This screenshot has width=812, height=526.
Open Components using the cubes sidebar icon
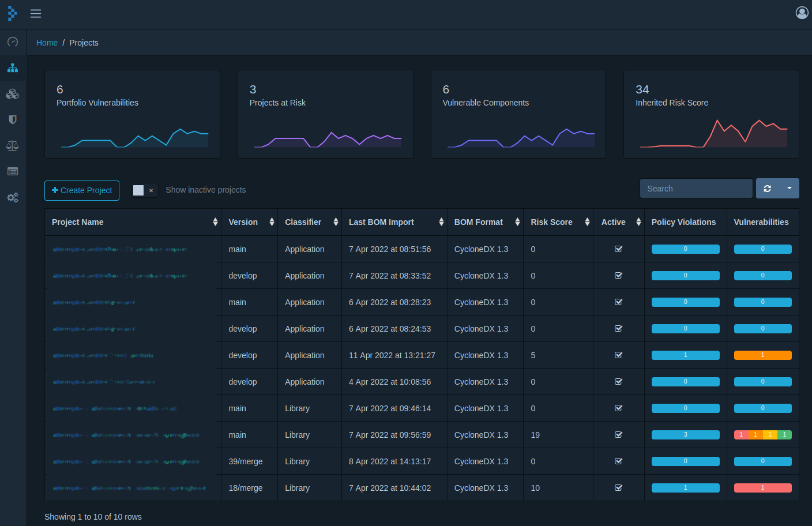[13, 94]
